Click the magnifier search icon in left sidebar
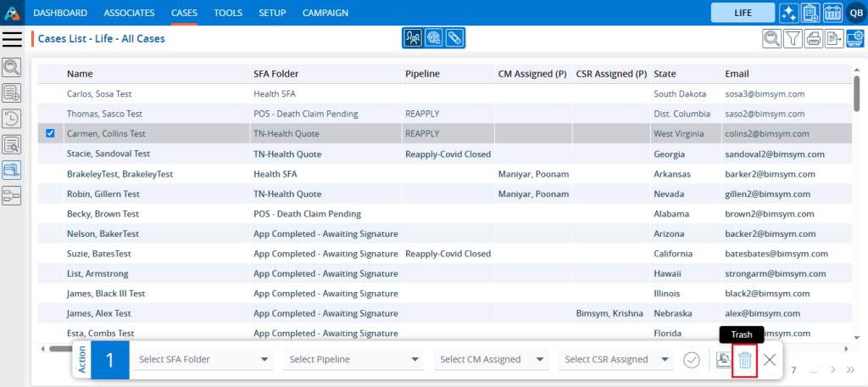The width and height of the screenshot is (868, 387). [x=12, y=67]
